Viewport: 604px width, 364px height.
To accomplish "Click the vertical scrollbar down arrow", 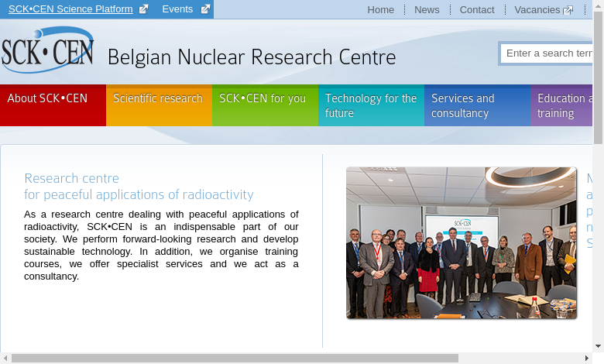I will pyautogui.click(x=599, y=346).
